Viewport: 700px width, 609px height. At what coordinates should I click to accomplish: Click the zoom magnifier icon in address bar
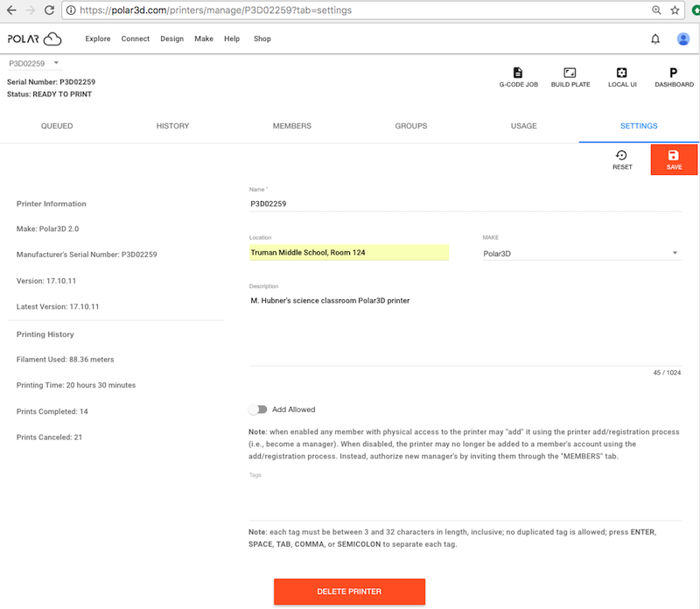(656, 10)
